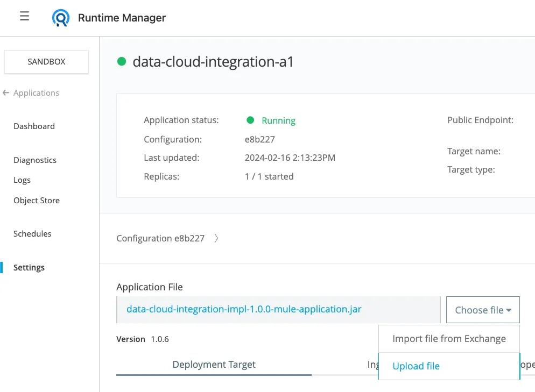The width and height of the screenshot is (535, 392).
Task: Click the Target type label
Action: coord(471,170)
